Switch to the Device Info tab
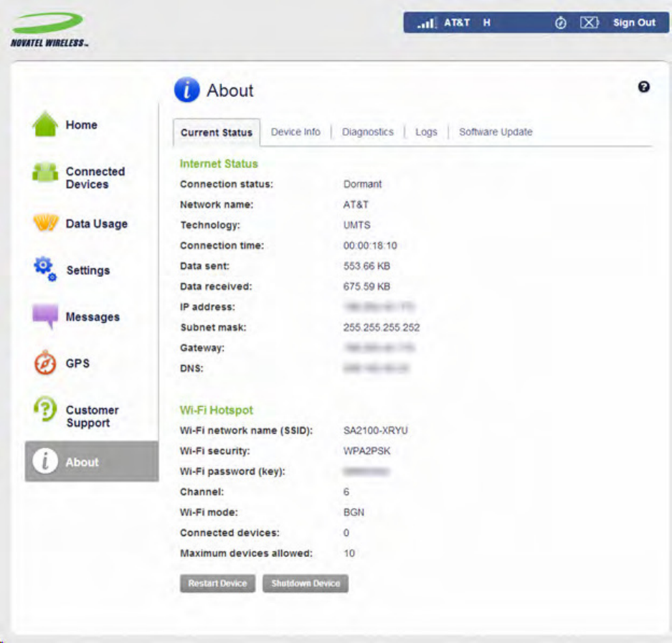This screenshot has width=672, height=643. 295,132
